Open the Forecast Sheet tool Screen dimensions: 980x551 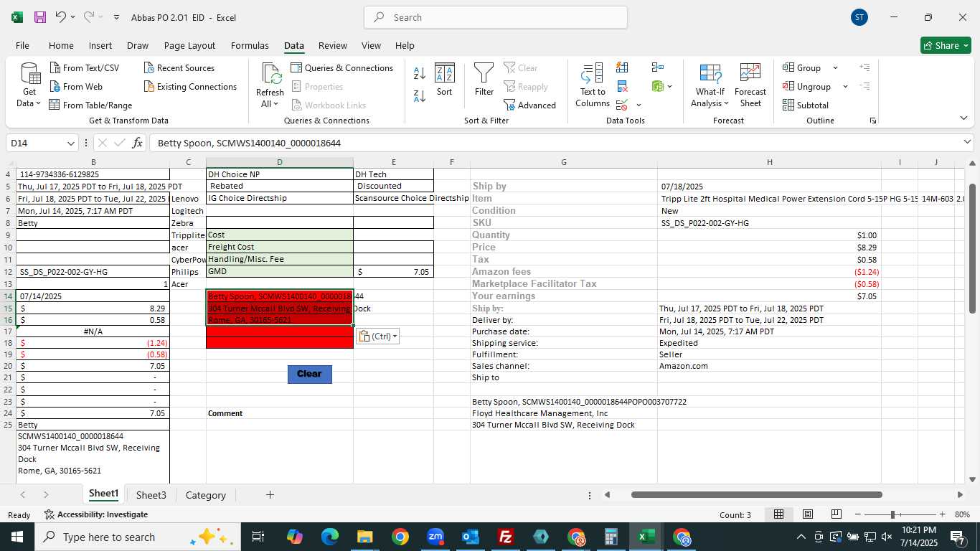click(x=750, y=85)
